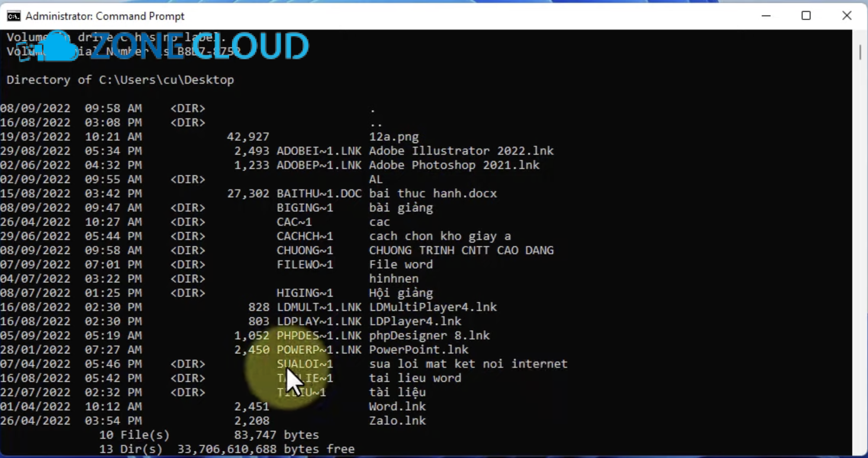
Task: Click the Directory of C:\Users\cu\Desktop line
Action: point(120,80)
